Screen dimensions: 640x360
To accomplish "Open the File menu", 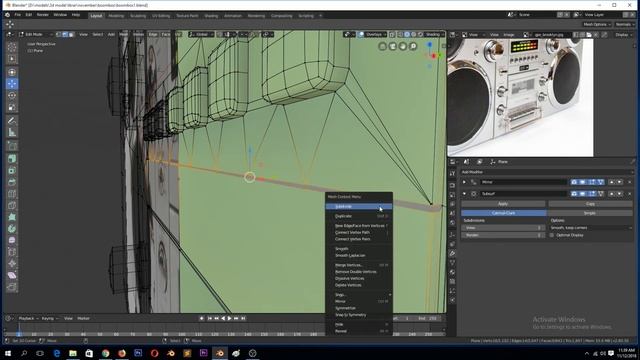I will click(x=18, y=15).
